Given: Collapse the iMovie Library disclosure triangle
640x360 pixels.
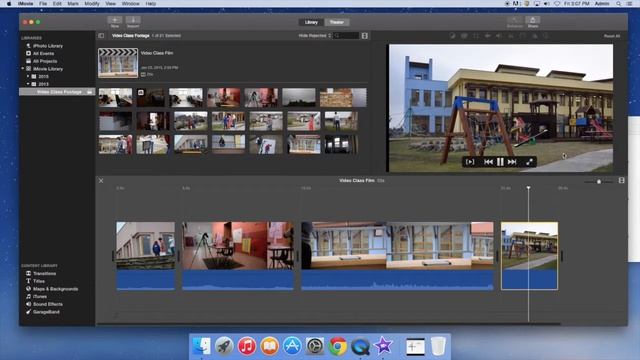Looking at the screenshot, I should pos(23,69).
